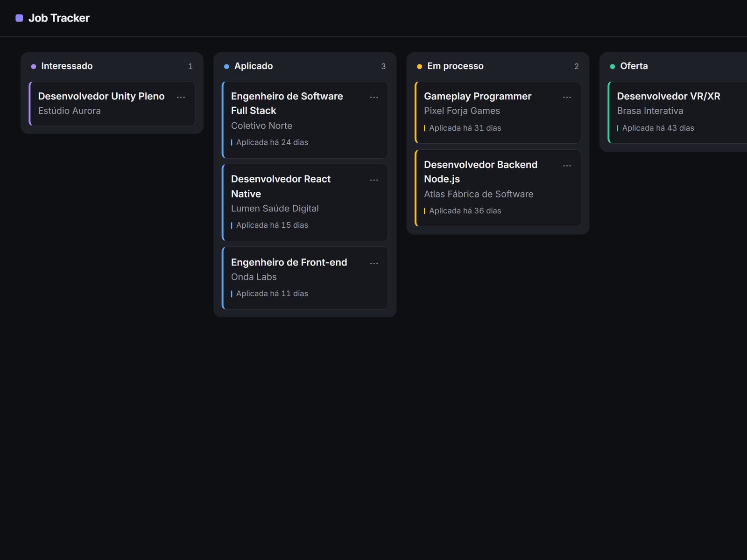The height and width of the screenshot is (560, 747).
Task: Click the Lumen Saúde Digital company name
Action: 275,209
